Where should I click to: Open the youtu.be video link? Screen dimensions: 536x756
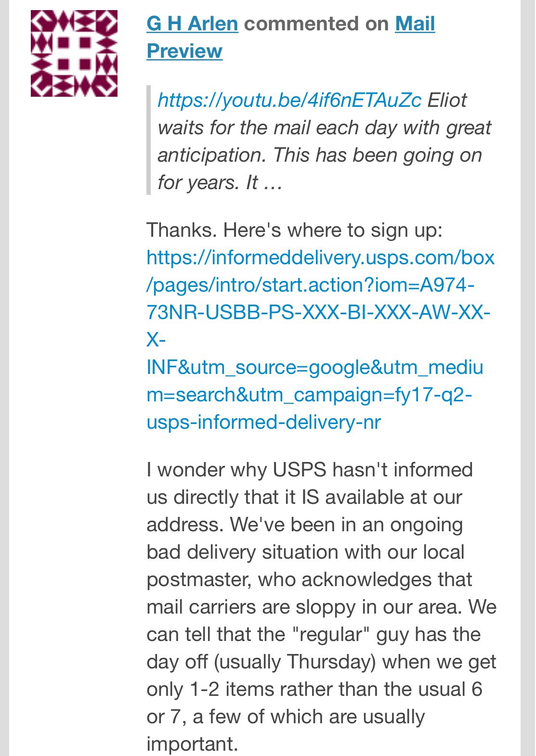289,100
